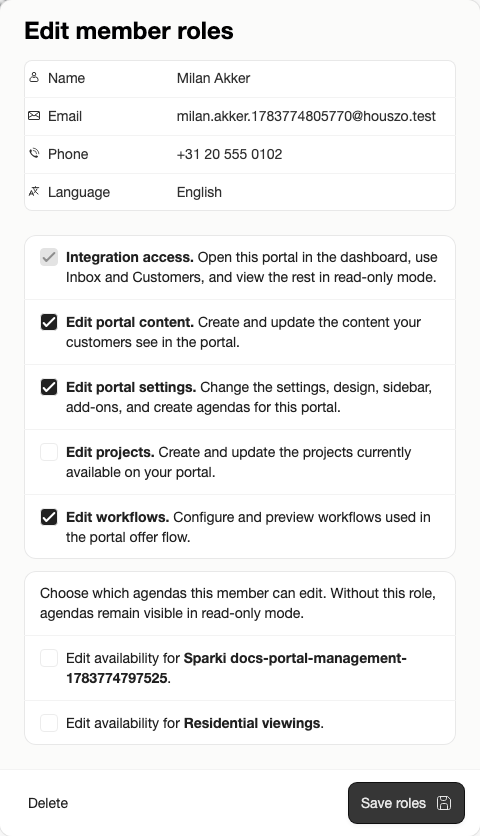Image resolution: width=480 pixels, height=836 pixels.
Task: Uncheck Edit portal content checkbox
Action: click(x=49, y=323)
